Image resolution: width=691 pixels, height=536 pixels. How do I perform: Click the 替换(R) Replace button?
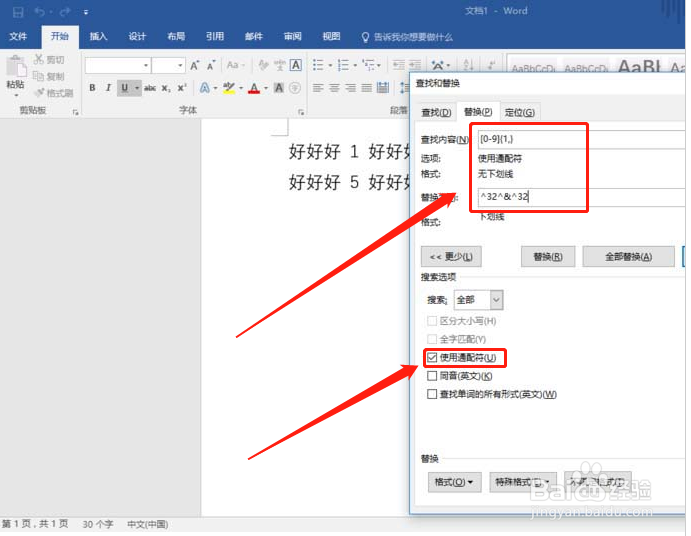coord(548,257)
